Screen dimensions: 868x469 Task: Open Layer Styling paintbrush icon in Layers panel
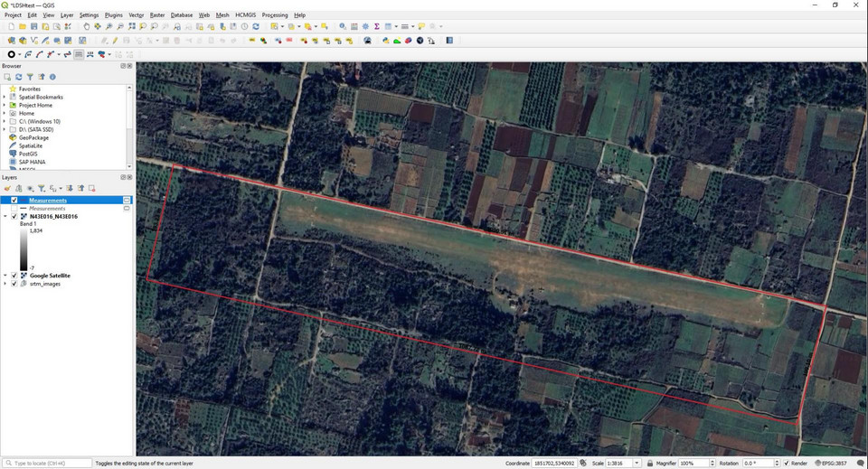(7, 189)
